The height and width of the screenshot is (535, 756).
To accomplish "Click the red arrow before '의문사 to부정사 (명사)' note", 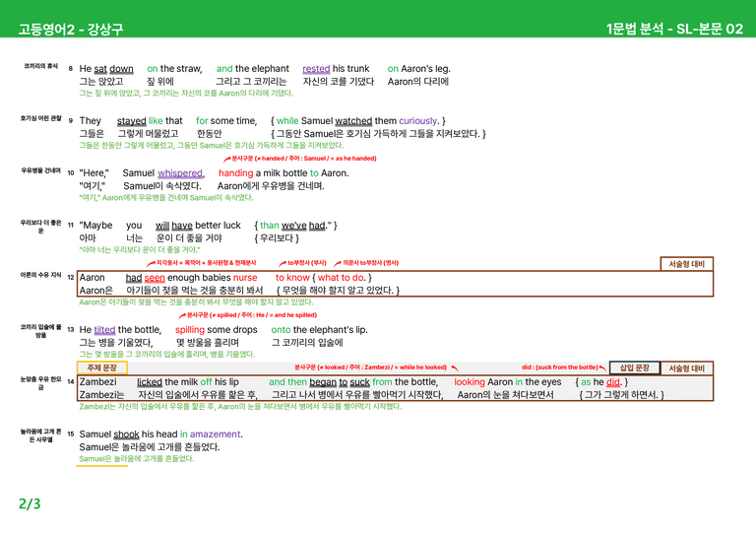I will [338, 263].
